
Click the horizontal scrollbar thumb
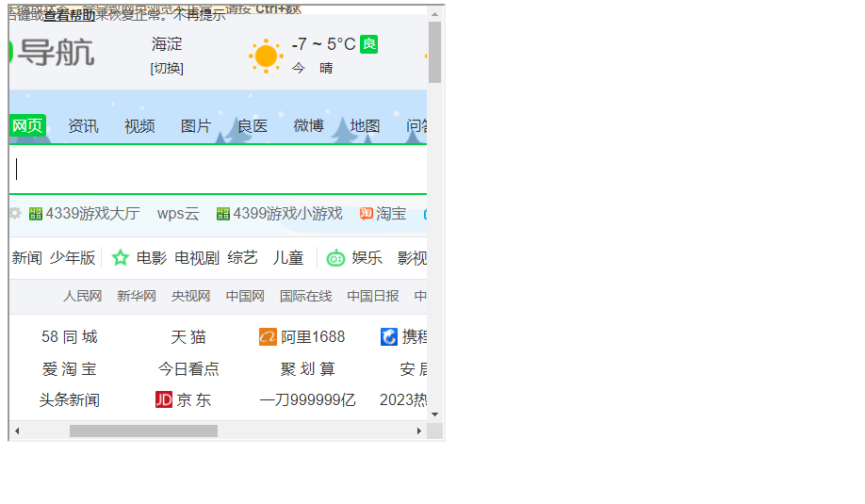point(143,431)
